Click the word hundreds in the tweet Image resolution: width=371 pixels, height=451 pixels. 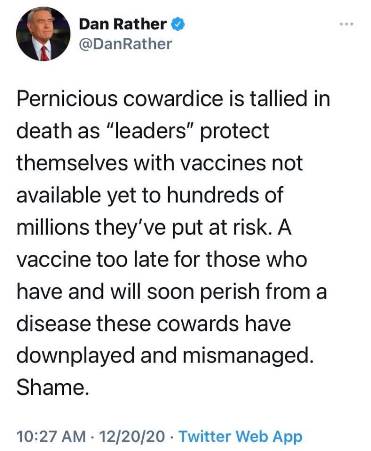point(213,195)
